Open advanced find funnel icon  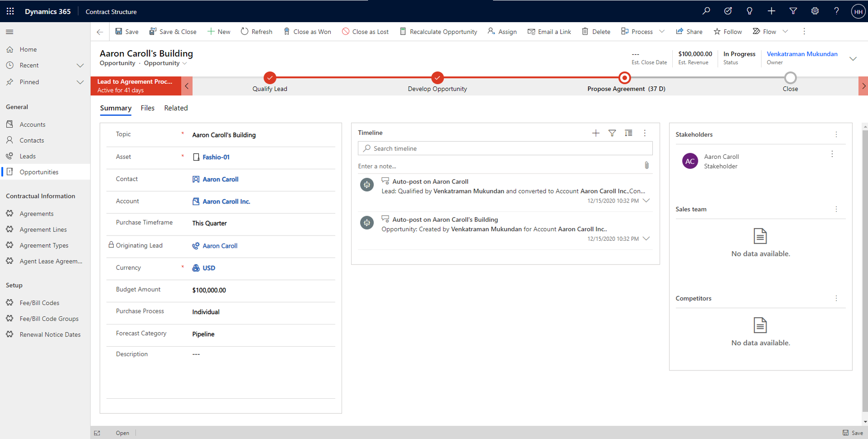tap(793, 11)
